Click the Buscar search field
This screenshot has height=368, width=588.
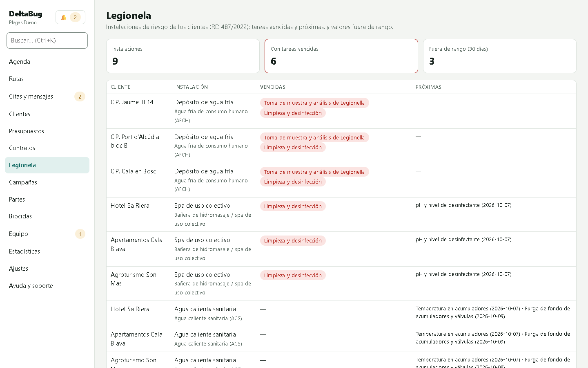47,40
